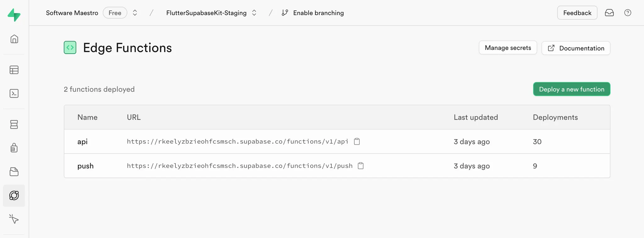Open the Table Editor sidebar icon

[x=14, y=70]
